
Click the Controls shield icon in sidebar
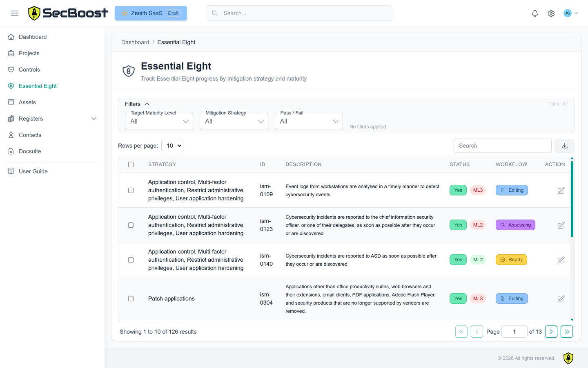click(x=11, y=69)
